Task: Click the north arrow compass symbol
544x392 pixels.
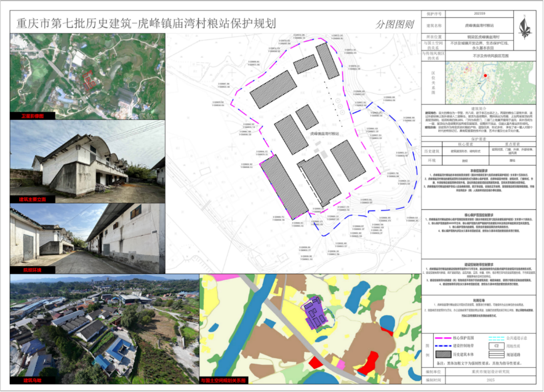Action: (525, 26)
